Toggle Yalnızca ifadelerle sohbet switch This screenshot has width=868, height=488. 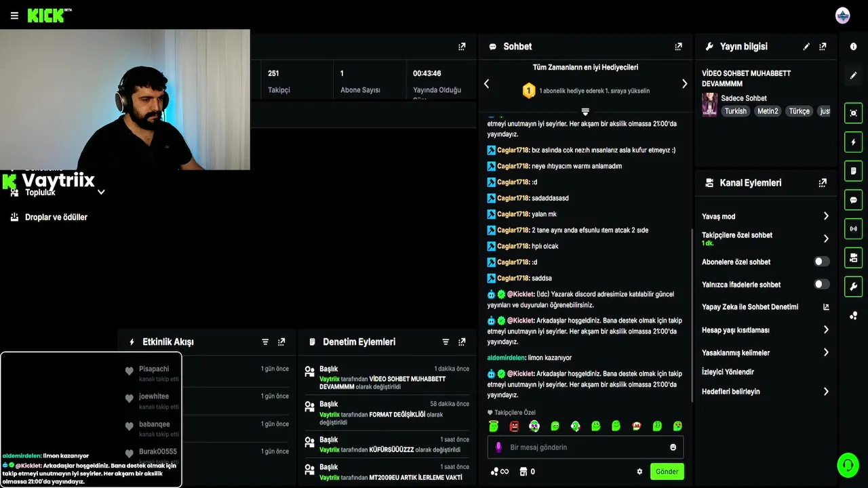pos(821,285)
